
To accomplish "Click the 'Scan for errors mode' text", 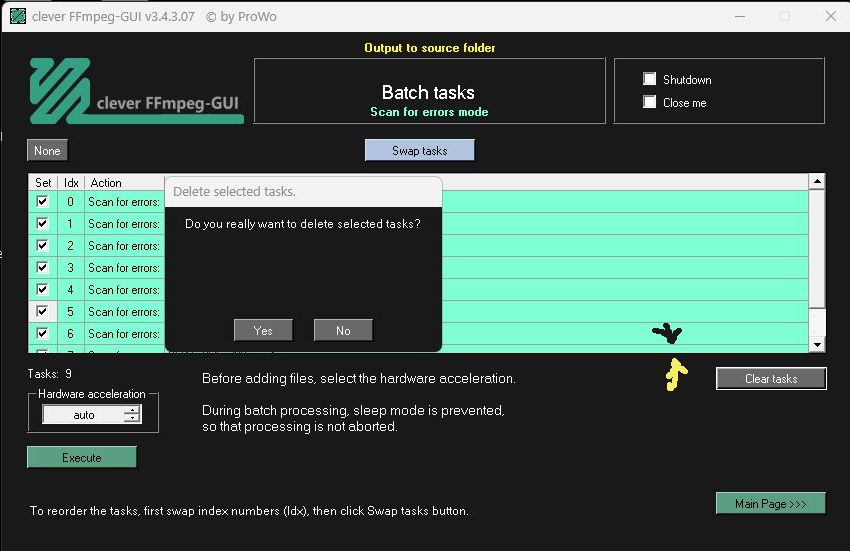I will click(x=429, y=112).
